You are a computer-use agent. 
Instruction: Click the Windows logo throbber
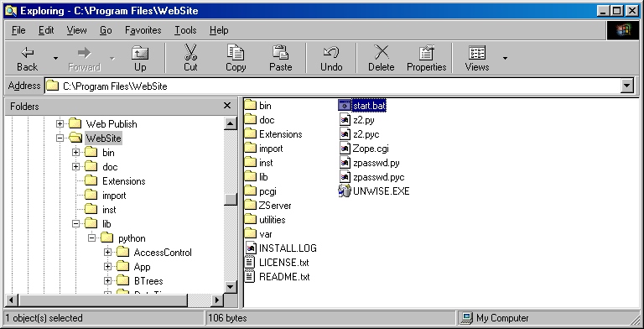coord(623,30)
